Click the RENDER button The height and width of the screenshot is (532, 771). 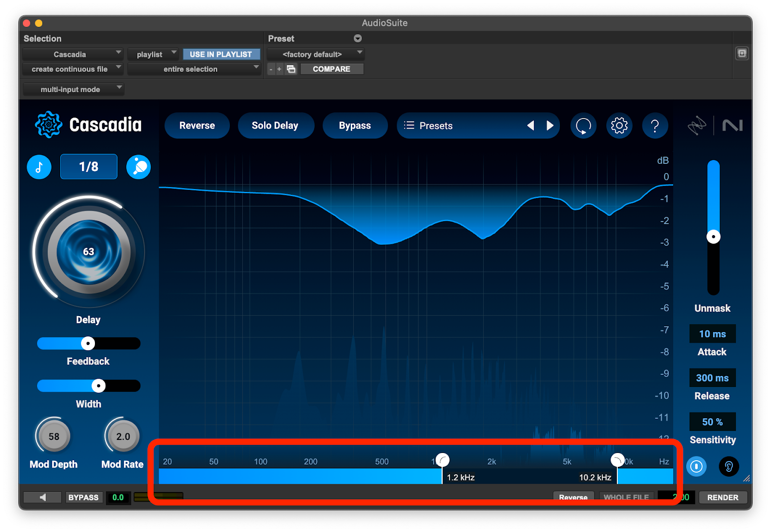(x=723, y=497)
